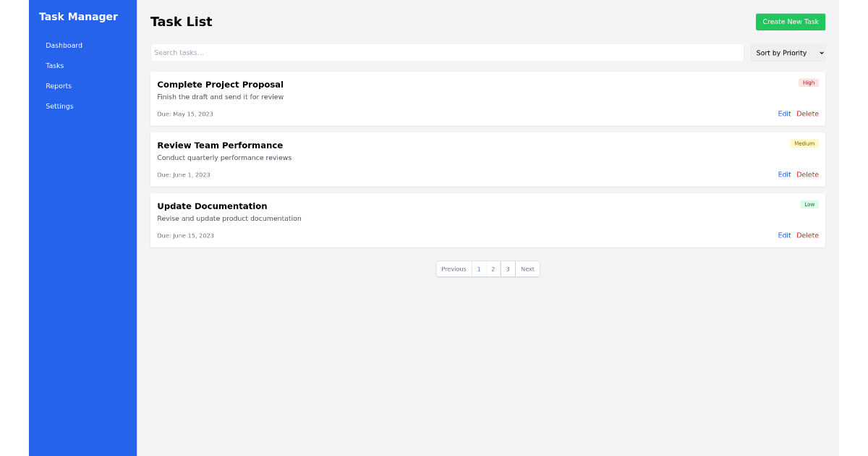Viewport: 868px width, 456px height.
Task: Click the Create New Task button
Action: [790, 22]
